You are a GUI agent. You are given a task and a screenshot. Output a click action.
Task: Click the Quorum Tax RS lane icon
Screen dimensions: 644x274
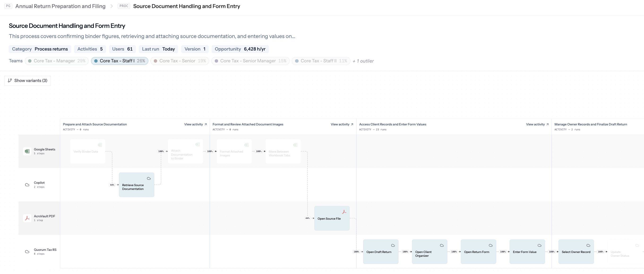pyautogui.click(x=27, y=252)
